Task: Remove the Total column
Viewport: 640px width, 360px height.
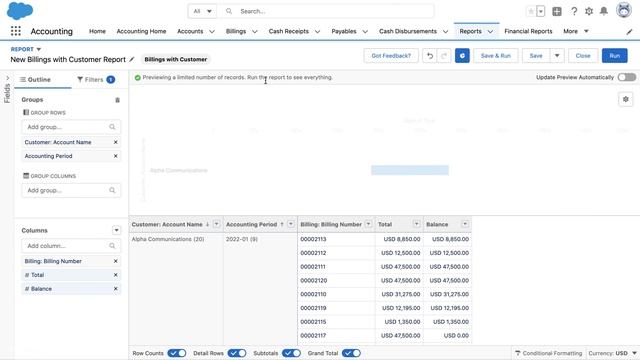Action: point(116,275)
